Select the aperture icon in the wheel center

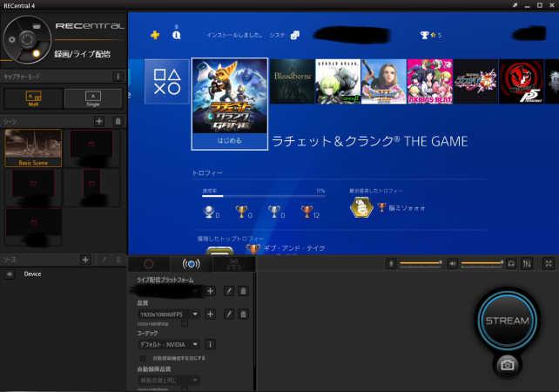point(28,39)
